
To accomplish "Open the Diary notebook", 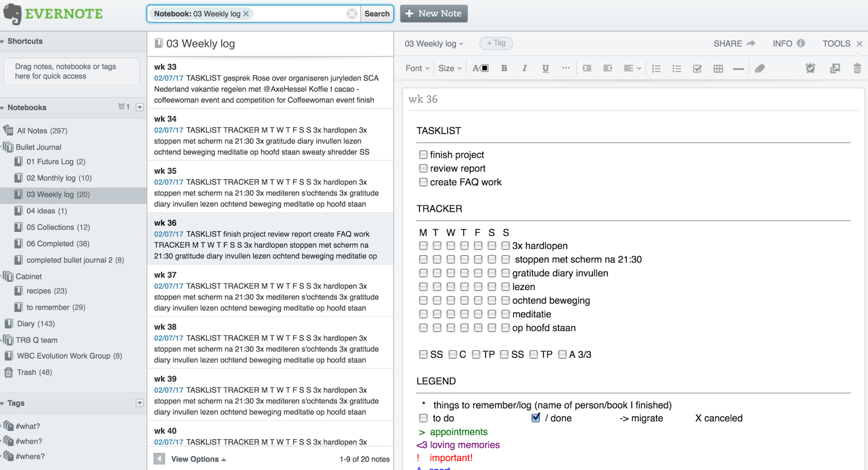I will [x=36, y=324].
